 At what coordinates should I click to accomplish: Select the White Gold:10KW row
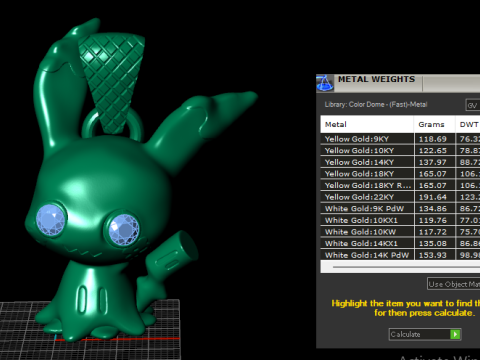pyautogui.click(x=400, y=232)
